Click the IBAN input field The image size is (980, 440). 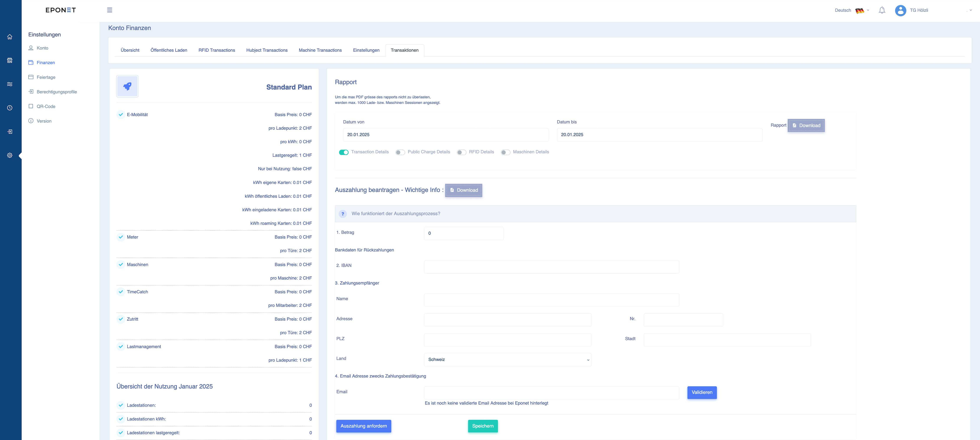[552, 267]
